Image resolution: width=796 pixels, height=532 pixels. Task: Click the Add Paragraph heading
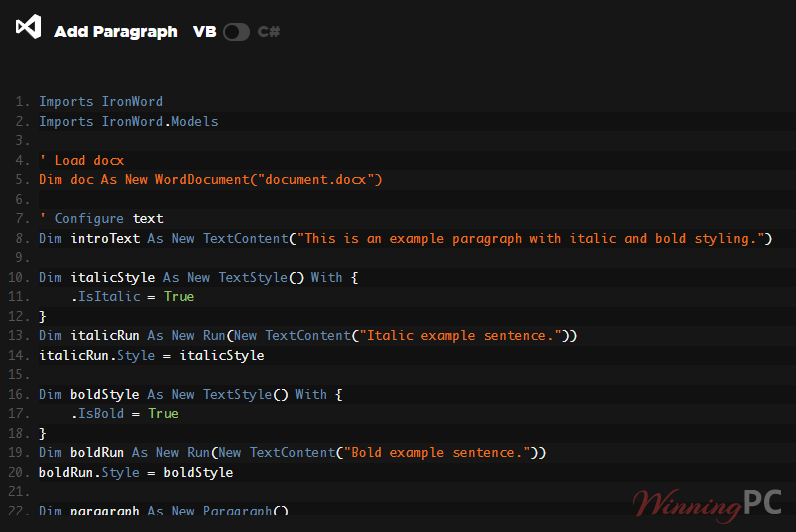point(116,32)
